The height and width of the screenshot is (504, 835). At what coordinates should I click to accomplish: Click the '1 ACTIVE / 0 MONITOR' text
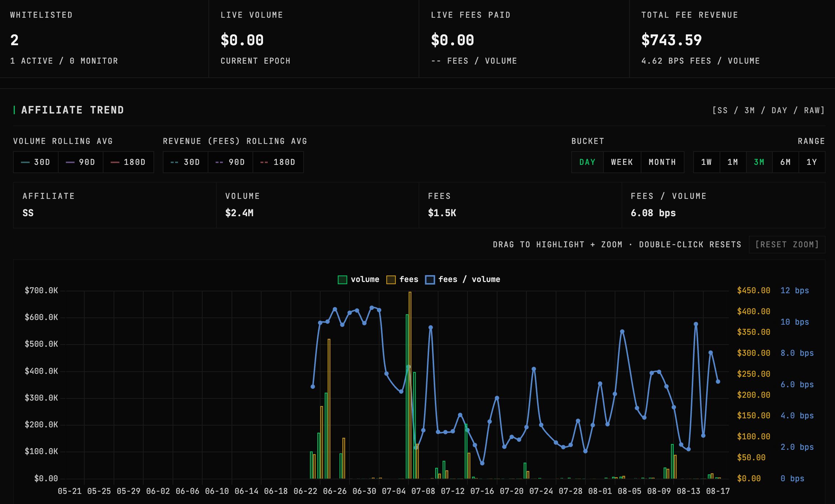(64, 61)
